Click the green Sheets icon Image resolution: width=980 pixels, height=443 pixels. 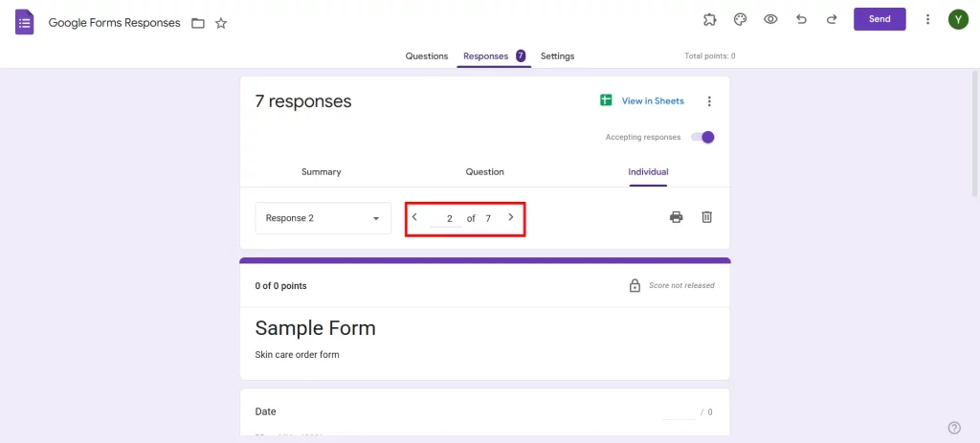tap(606, 100)
